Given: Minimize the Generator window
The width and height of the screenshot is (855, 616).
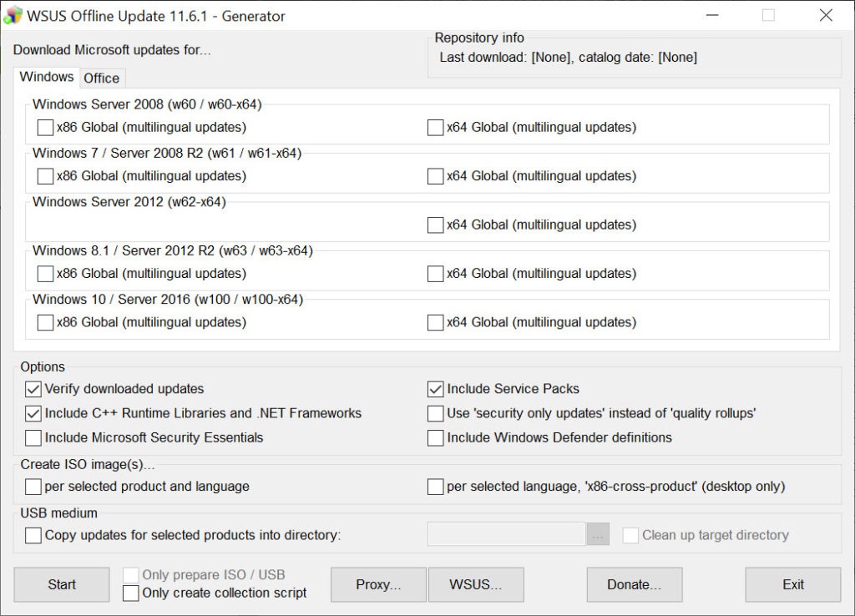Looking at the screenshot, I should coord(712,15).
